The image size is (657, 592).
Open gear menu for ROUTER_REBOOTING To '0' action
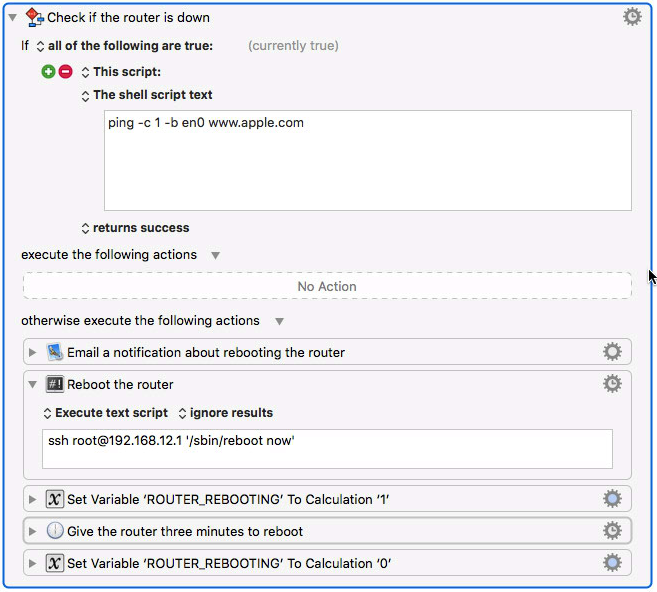pos(612,562)
